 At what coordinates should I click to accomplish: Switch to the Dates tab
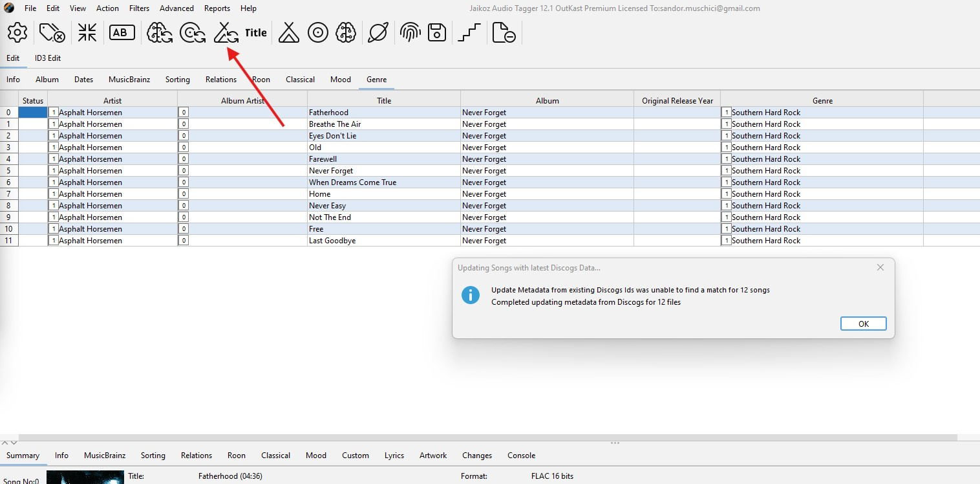[83, 80]
